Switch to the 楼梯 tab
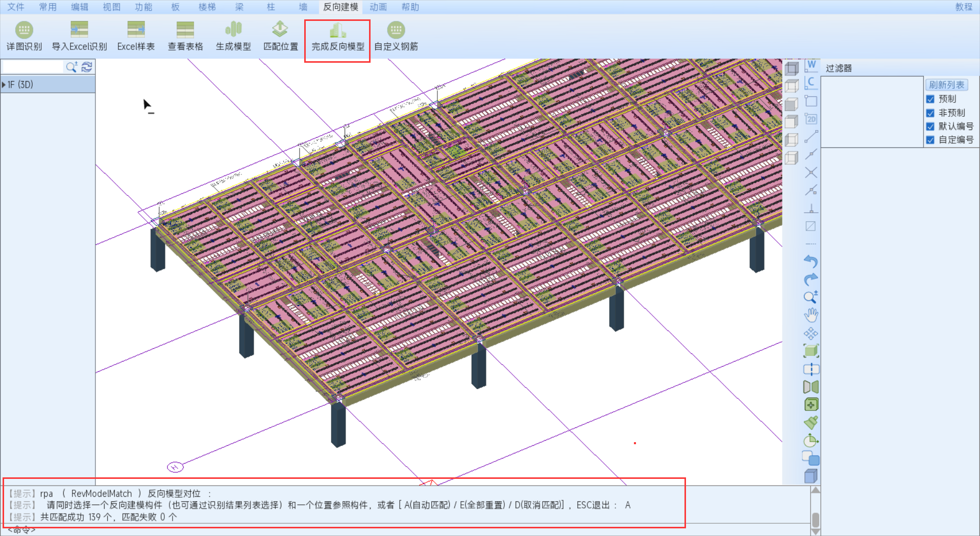Viewport: 980px width, 536px height. [x=207, y=7]
